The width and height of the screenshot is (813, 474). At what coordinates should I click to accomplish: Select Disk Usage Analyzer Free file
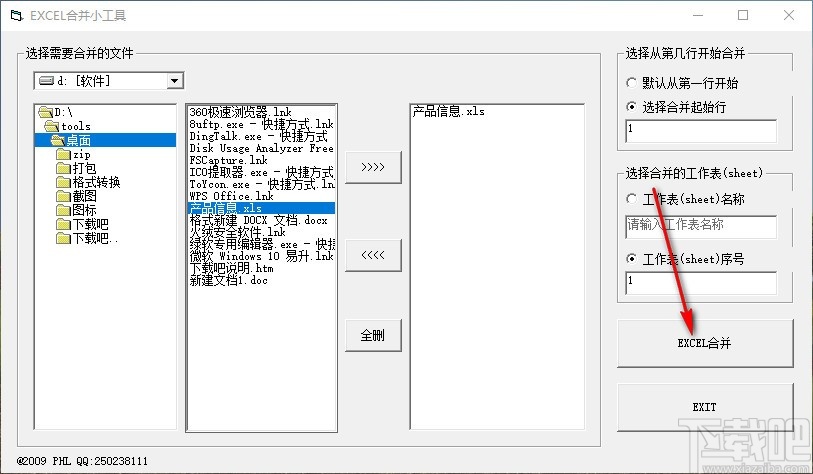[261, 148]
